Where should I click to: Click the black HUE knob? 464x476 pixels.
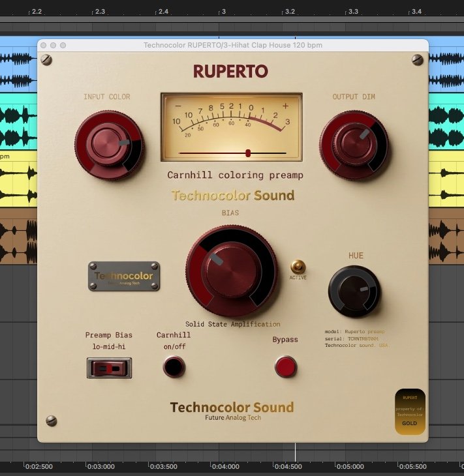[354, 291]
